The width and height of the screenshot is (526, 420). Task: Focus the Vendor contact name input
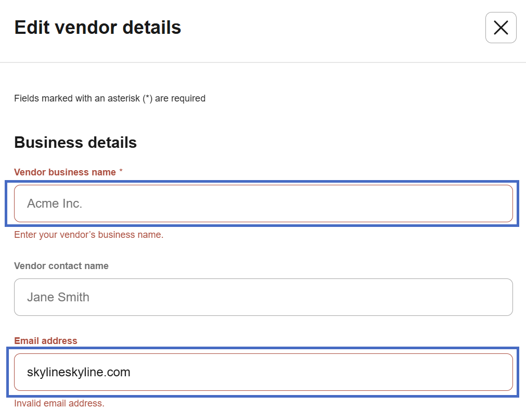(263, 297)
